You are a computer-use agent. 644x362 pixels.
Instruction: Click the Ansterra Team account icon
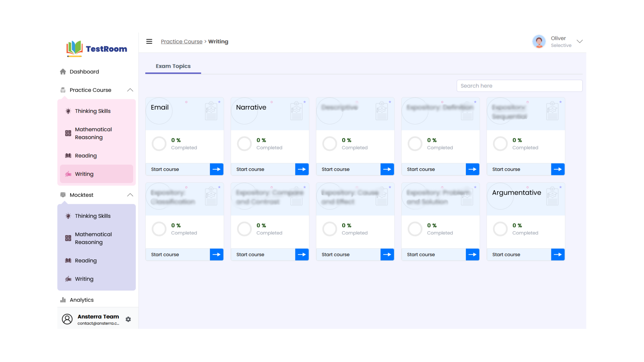pos(67,319)
